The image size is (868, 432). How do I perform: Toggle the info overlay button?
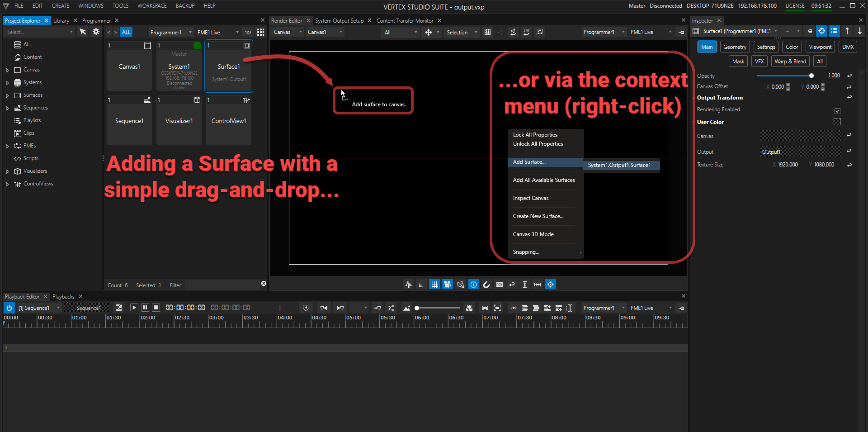pos(473,285)
